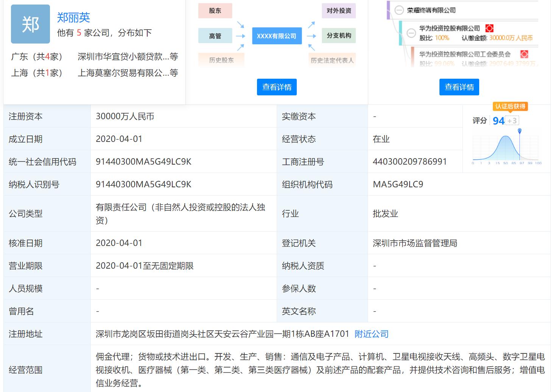Click the 核准日期 value 2020-04-01
The image size is (553, 392).
119,243
